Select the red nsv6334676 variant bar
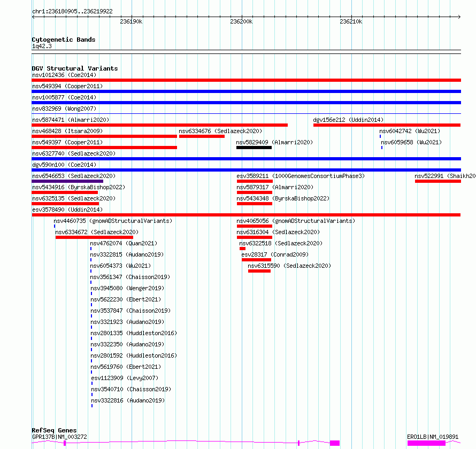This screenshot has width=476, height=449. tap(202, 136)
